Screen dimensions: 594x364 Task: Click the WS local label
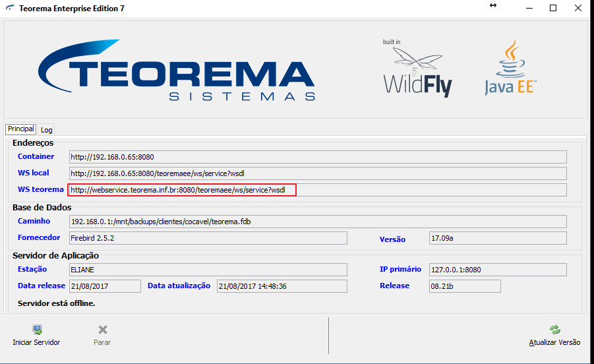34,173
